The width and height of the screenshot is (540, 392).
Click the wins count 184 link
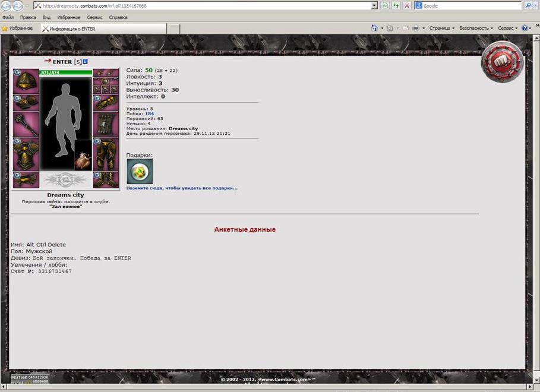pyautogui.click(x=150, y=113)
